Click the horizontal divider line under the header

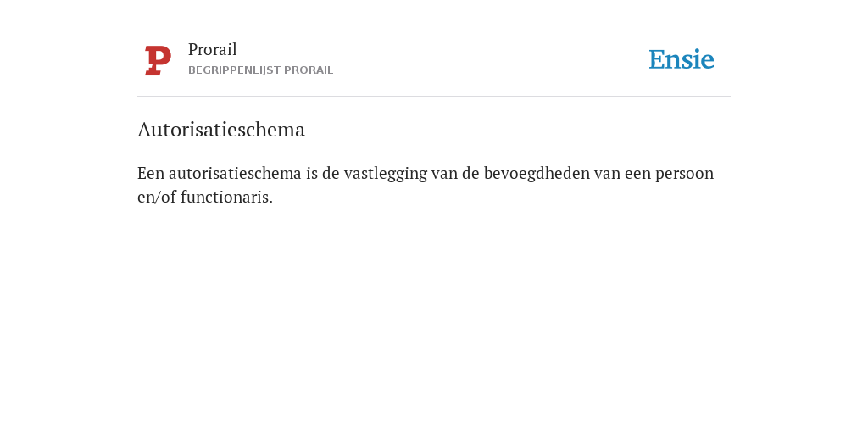(x=434, y=97)
